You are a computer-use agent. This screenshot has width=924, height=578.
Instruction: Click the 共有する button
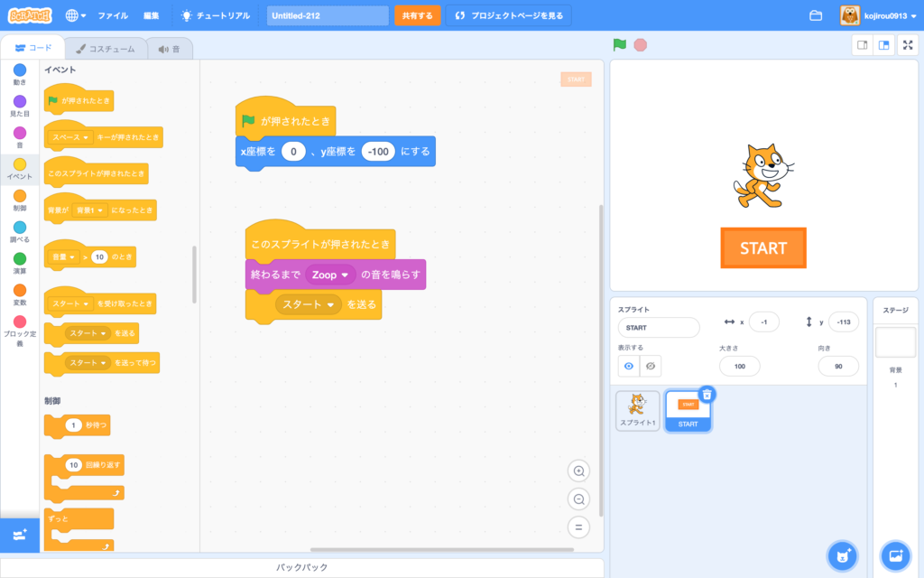417,15
